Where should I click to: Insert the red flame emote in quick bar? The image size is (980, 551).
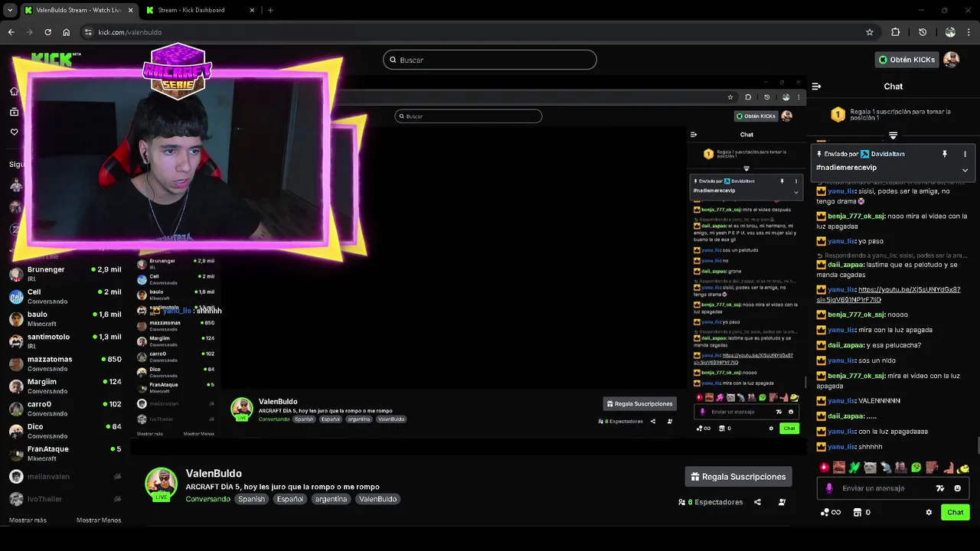(824, 467)
